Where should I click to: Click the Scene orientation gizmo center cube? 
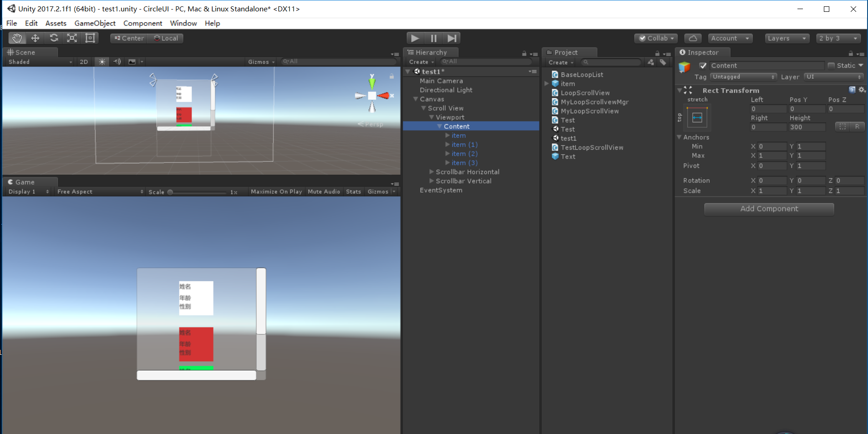[x=372, y=96]
